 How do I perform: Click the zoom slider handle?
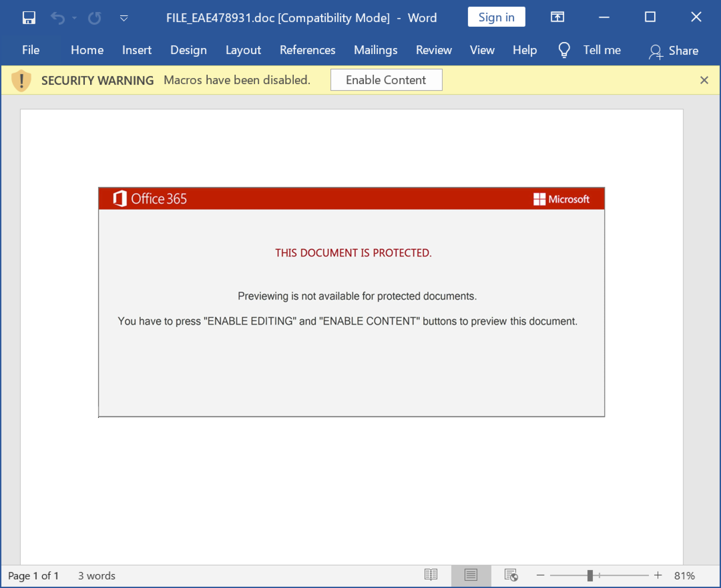point(590,575)
